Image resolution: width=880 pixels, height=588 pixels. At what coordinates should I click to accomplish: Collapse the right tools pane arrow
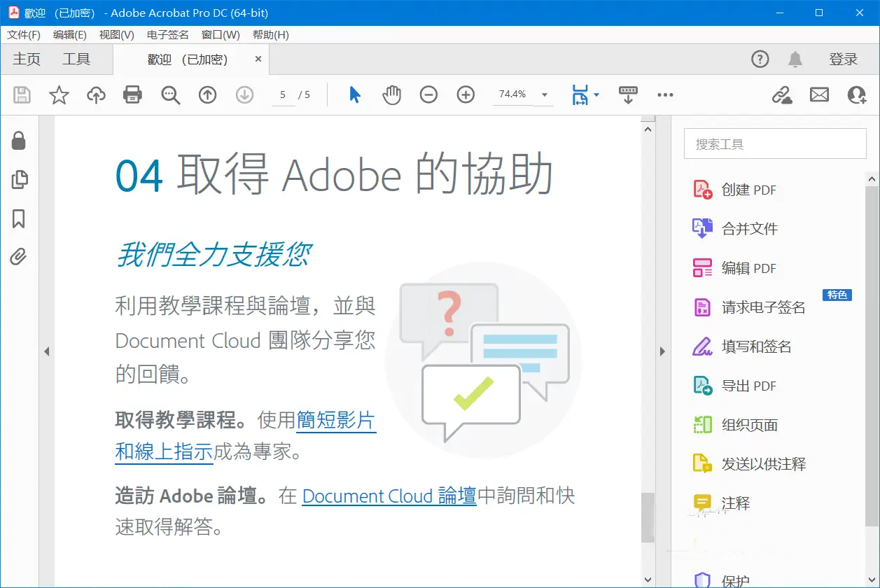click(x=663, y=351)
